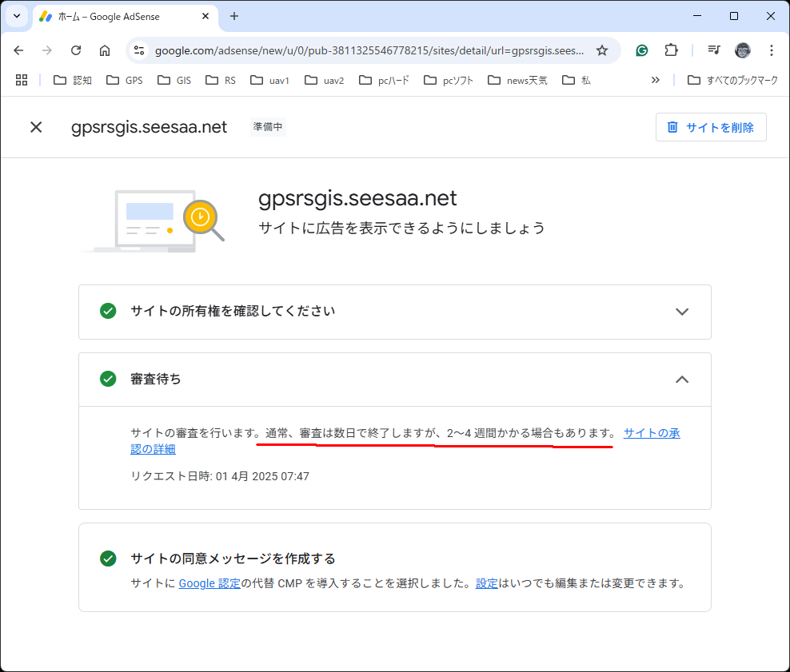Viewport: 790px width, 672px height.
Task: Close the AdSense tab
Action: [205, 16]
